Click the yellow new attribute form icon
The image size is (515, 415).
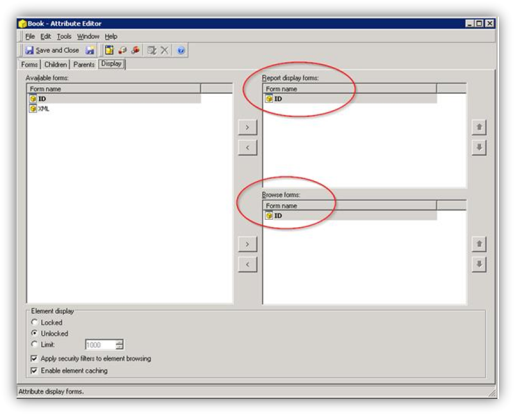[109, 50]
